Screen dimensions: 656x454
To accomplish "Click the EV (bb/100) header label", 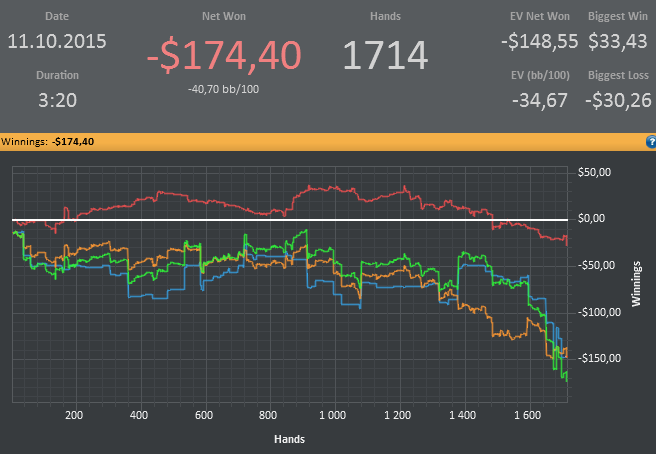I will pyautogui.click(x=540, y=75).
